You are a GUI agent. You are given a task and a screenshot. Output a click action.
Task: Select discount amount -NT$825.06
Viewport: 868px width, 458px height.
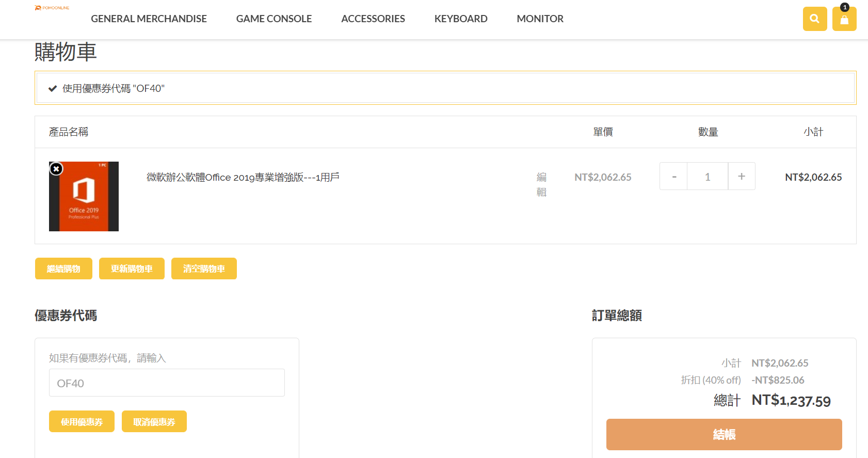tap(778, 380)
